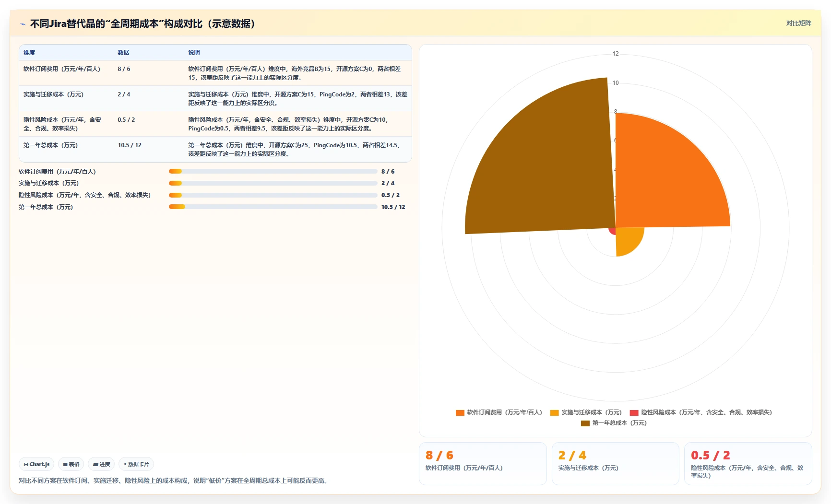
Task: Click the 对比矩阵 tag in the header
Action: click(x=798, y=23)
